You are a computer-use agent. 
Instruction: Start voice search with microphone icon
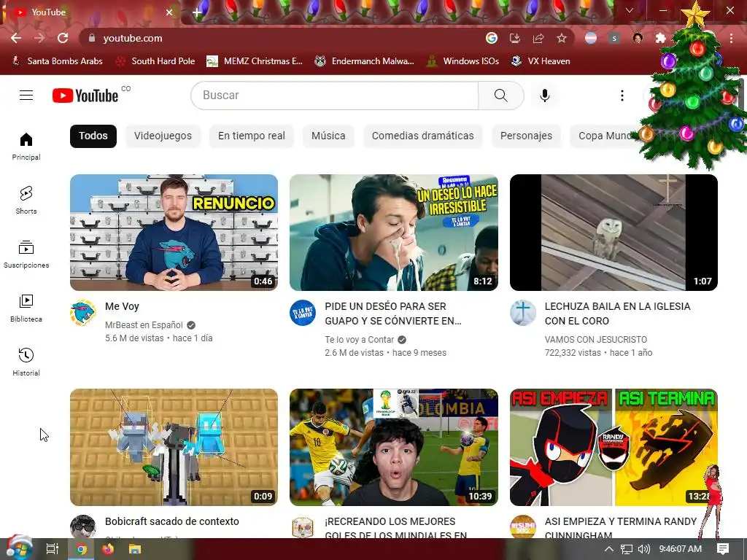[x=545, y=96]
